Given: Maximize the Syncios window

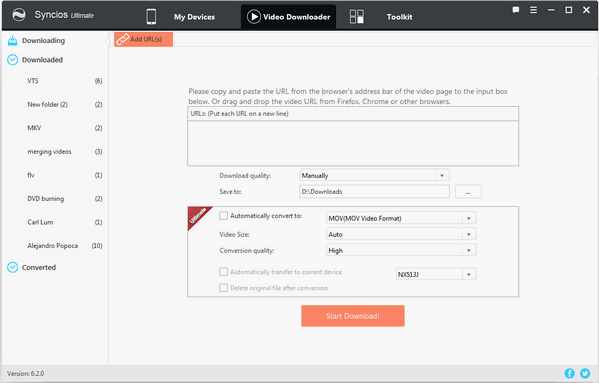Looking at the screenshot, I should pyautogui.click(x=568, y=10).
